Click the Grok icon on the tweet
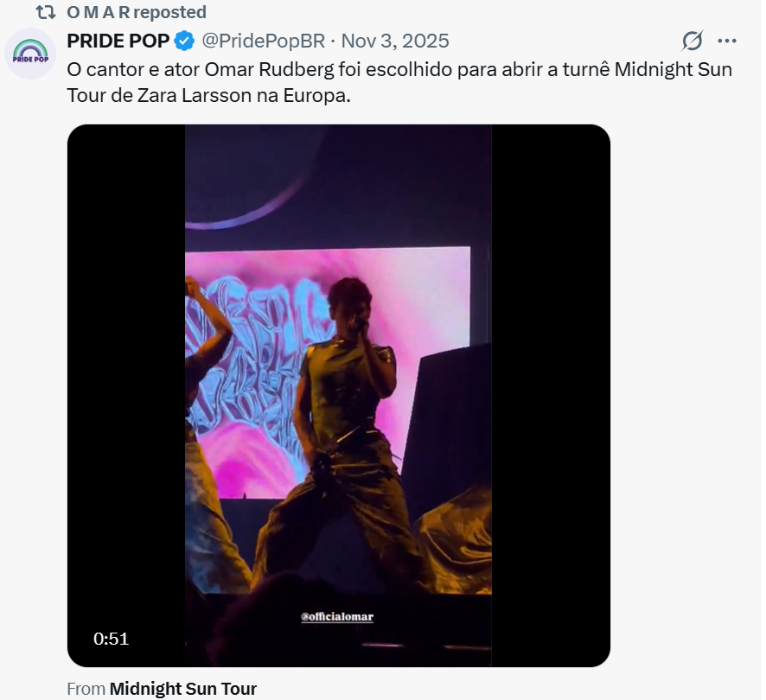Viewport: 766px width, 700px height. [692, 41]
